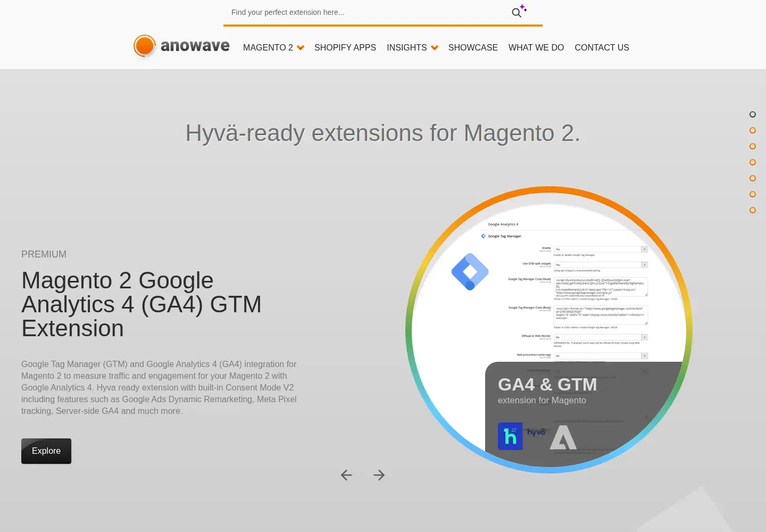
Task: Open the SHOPIFY APPS menu item
Action: click(345, 48)
